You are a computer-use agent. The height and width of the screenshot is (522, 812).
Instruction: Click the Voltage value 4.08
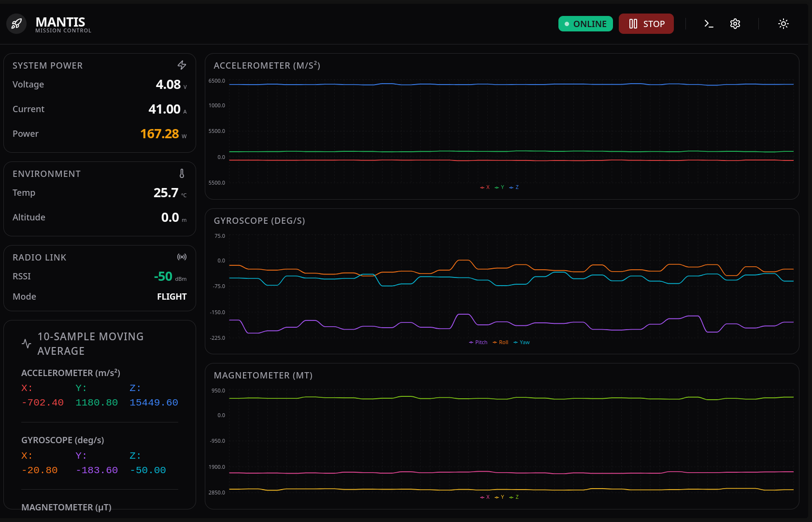(168, 85)
